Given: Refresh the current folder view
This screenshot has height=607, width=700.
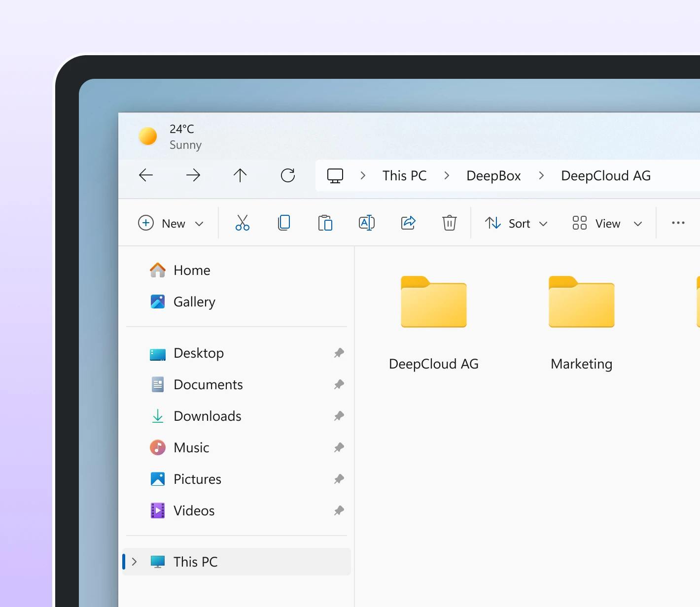Looking at the screenshot, I should (x=288, y=175).
